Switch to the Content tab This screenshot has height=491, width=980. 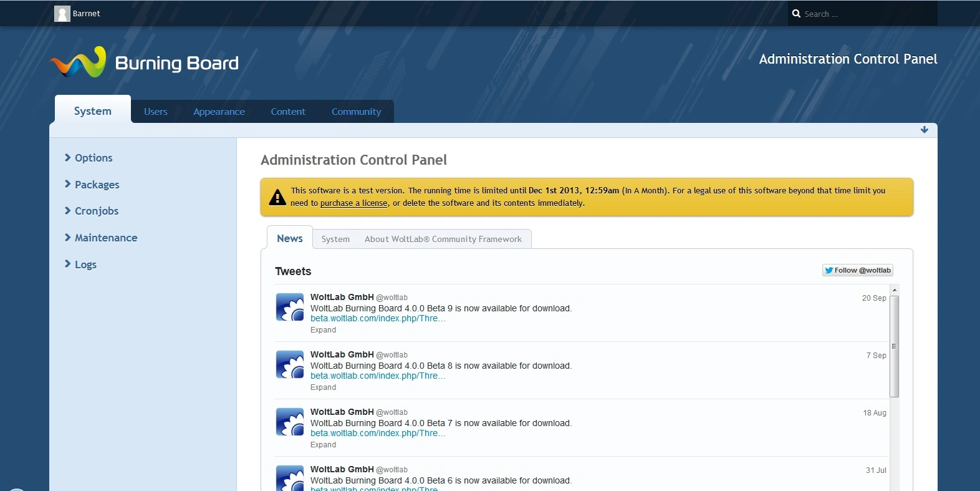288,112
